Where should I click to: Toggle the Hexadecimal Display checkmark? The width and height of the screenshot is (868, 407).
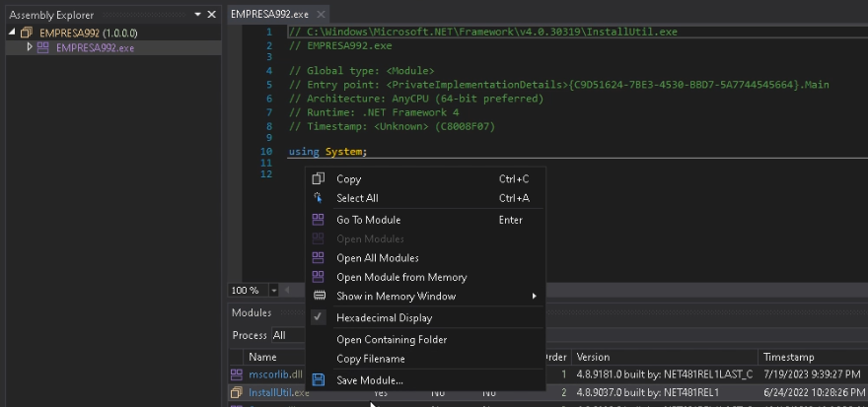pos(318,318)
